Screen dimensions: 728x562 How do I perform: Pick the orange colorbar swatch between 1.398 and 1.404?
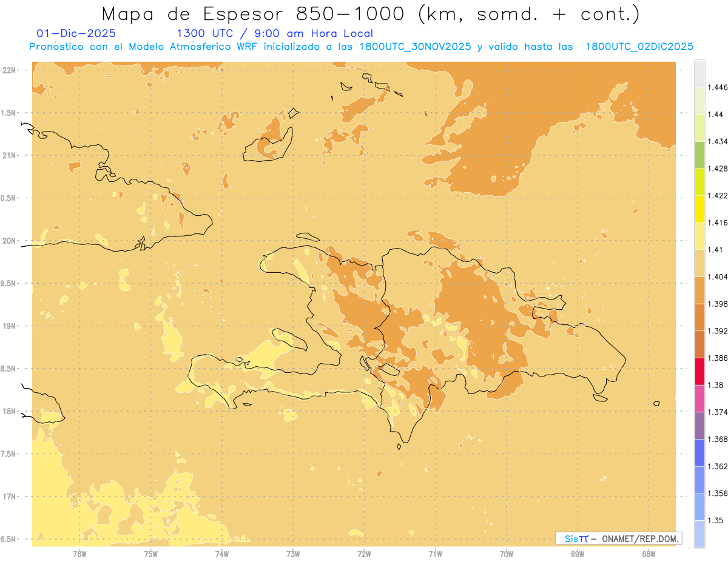tap(699, 290)
